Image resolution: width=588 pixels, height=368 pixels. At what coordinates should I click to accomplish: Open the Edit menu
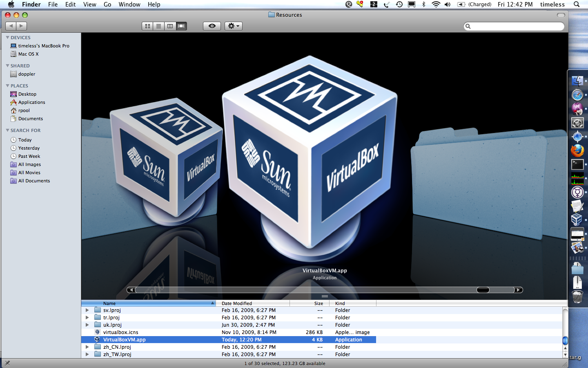click(71, 4)
